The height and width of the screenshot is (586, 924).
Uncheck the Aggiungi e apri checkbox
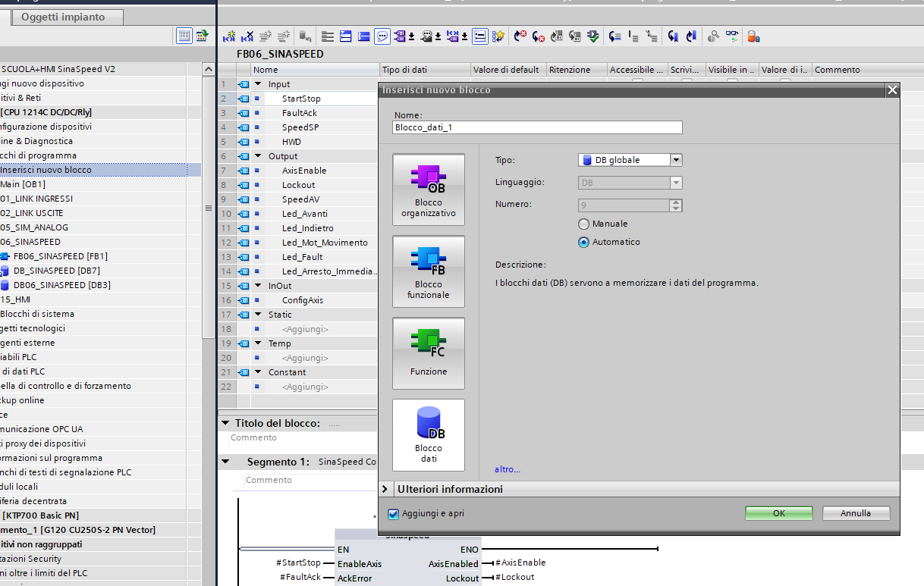tap(393, 514)
